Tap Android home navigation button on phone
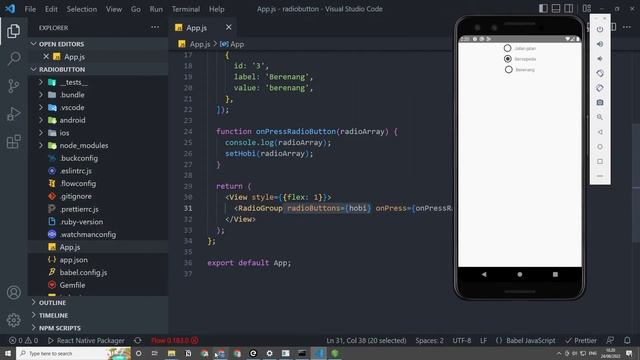The width and height of the screenshot is (640, 360). (x=520, y=274)
